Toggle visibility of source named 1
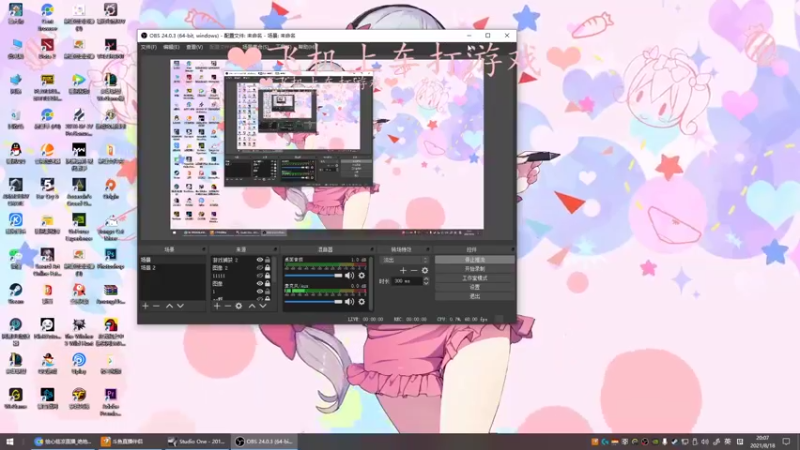This screenshot has width=800, height=450. tap(260, 291)
